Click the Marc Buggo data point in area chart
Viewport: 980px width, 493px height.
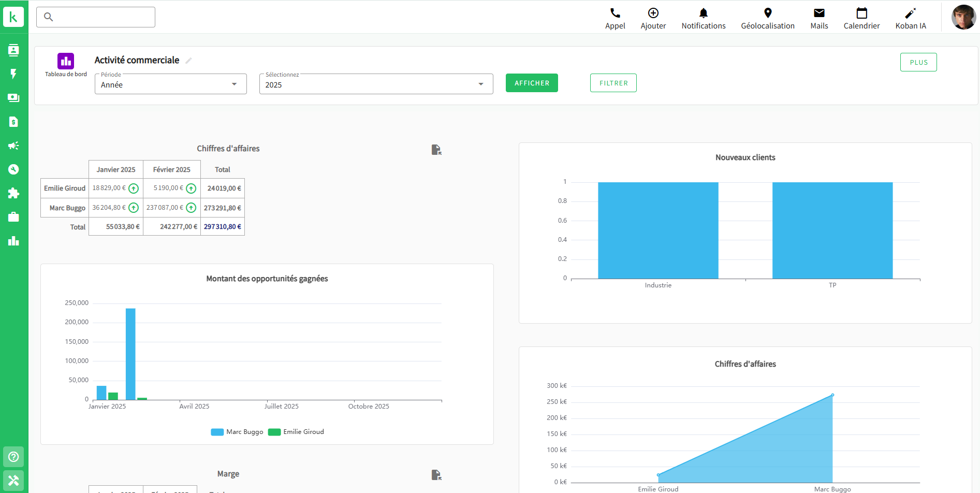pos(832,395)
